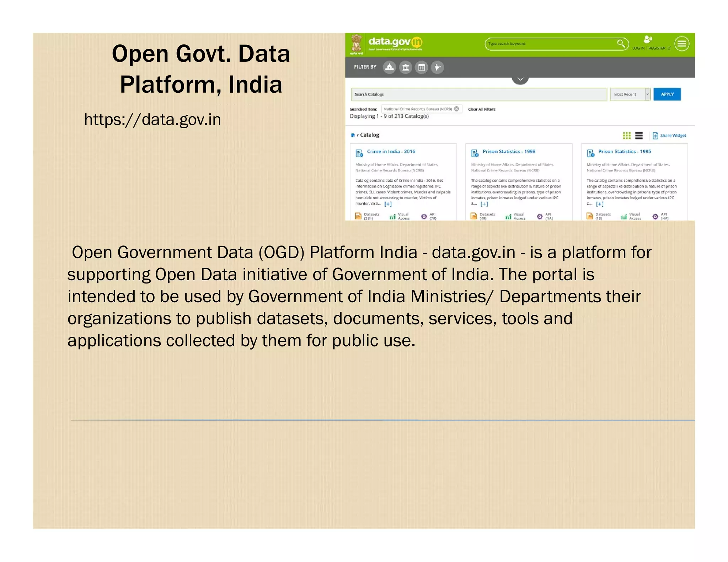Click the REGISTER link
Viewport: 728px width, 562px height.
[657, 48]
